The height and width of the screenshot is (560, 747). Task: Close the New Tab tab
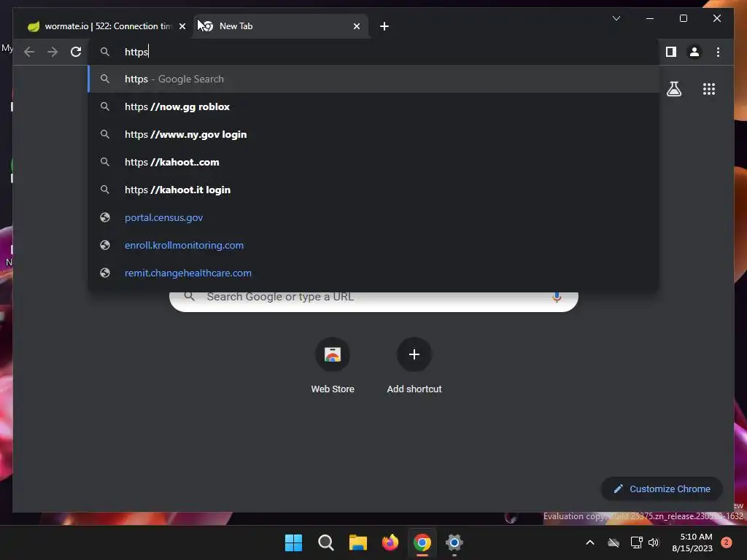[356, 26]
